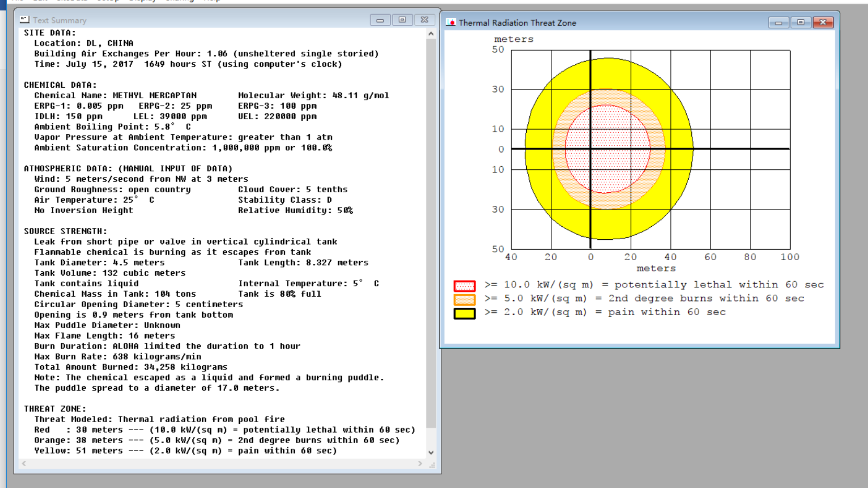Click the SOURCE STRENGTH heading

tap(65, 231)
